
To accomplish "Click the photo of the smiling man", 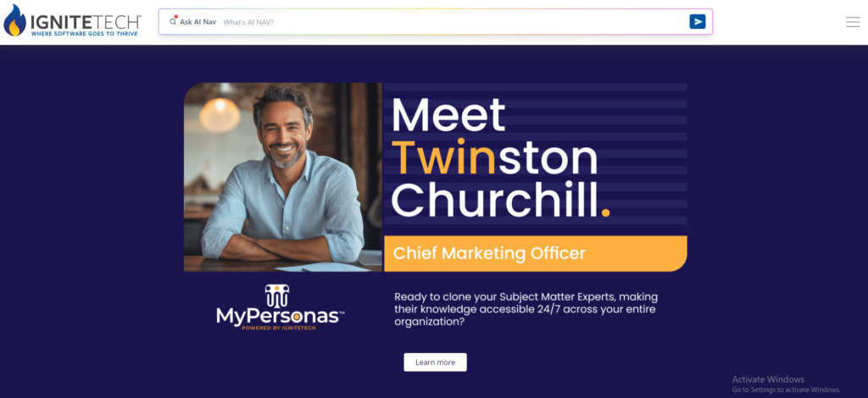I will coord(283,177).
